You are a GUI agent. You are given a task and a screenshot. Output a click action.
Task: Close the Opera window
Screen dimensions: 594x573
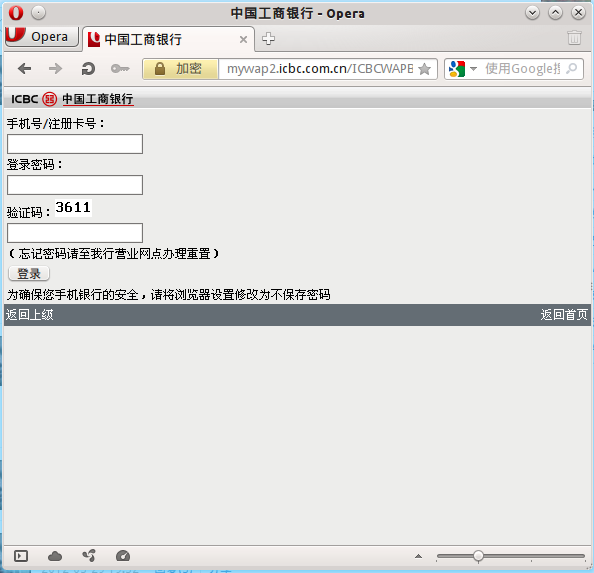(x=578, y=13)
